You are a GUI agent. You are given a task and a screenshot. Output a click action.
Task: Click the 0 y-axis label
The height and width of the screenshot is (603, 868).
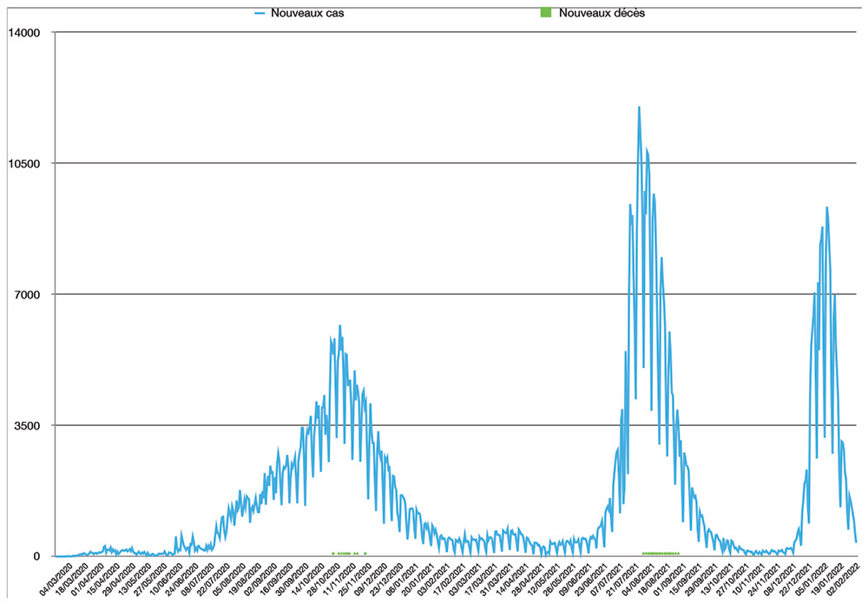(x=37, y=556)
